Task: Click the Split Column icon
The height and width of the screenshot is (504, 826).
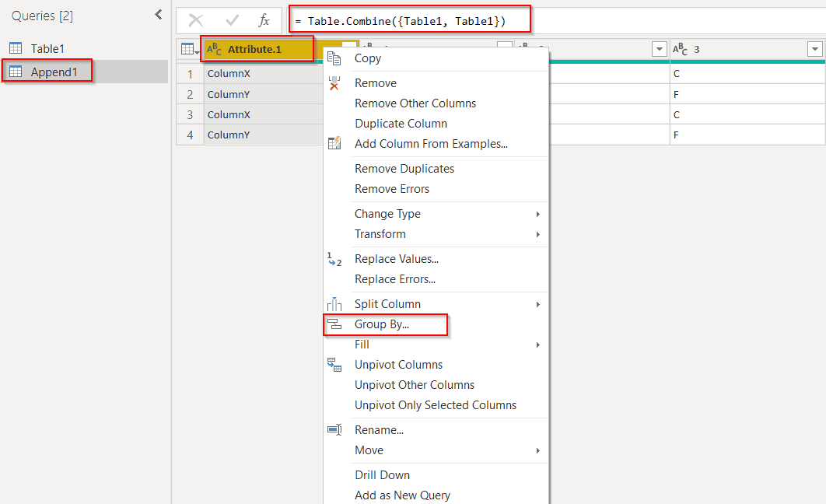Action: 334,303
